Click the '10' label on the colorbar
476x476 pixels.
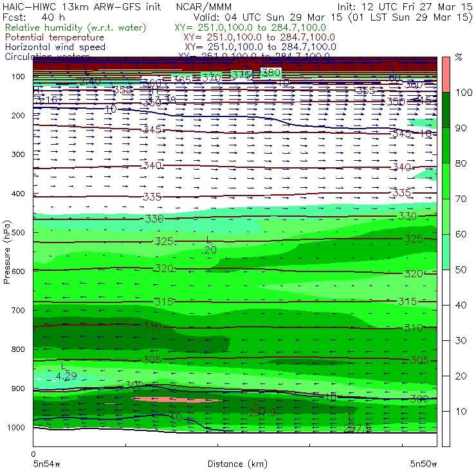[461, 411]
